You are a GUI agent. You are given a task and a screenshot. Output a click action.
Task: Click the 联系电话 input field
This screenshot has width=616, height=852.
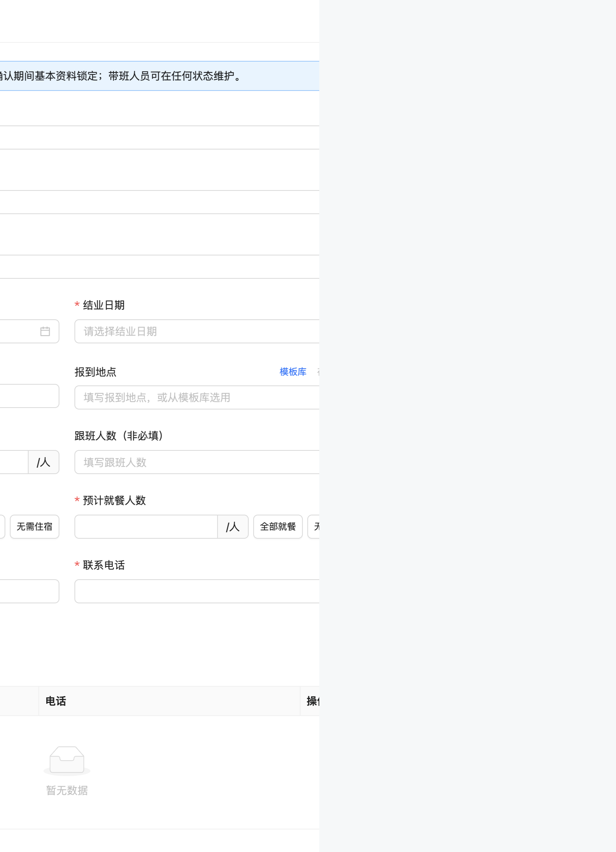(197, 591)
